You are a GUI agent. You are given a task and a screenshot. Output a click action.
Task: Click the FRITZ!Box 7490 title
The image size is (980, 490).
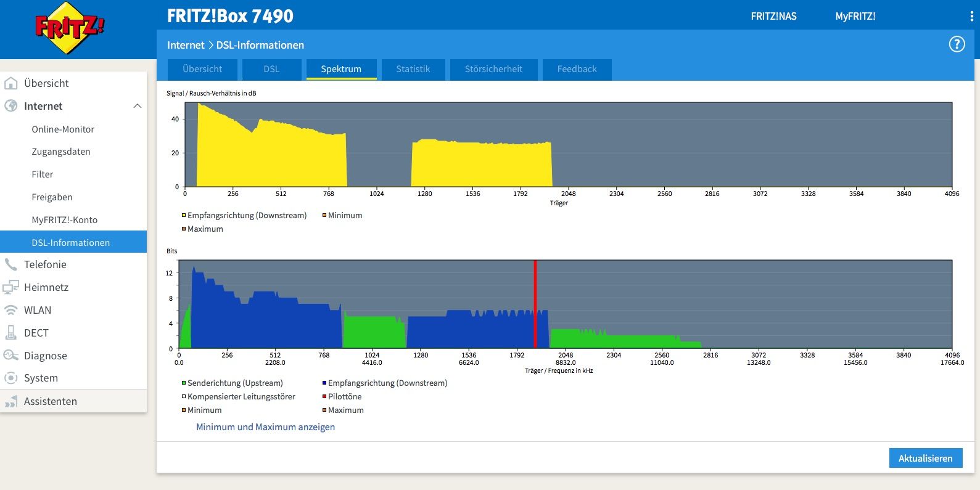point(230,16)
